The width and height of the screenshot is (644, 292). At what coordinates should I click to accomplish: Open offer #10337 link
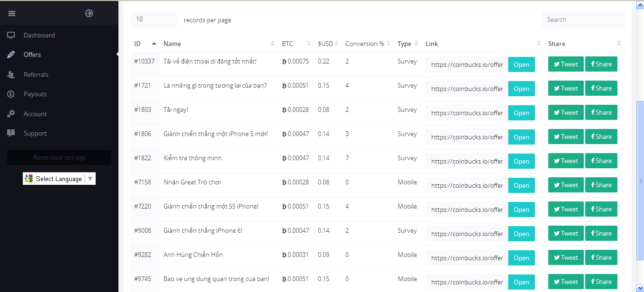pos(521,64)
